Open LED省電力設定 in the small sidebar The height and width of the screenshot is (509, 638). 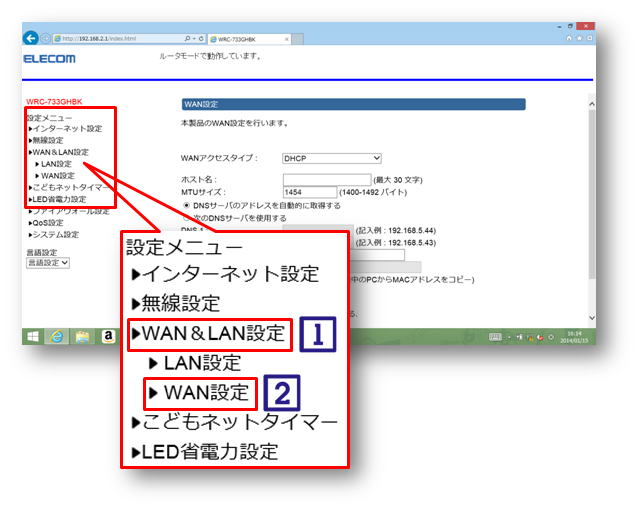[x=57, y=199]
